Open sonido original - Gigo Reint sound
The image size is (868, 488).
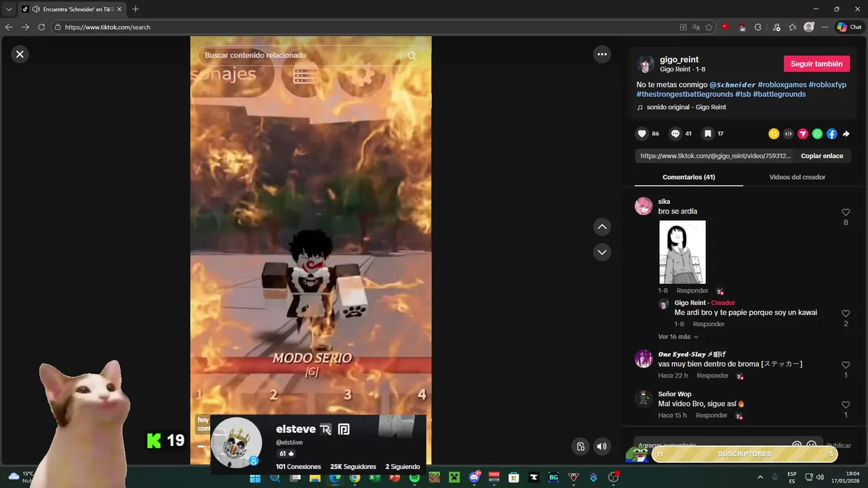[x=686, y=107]
